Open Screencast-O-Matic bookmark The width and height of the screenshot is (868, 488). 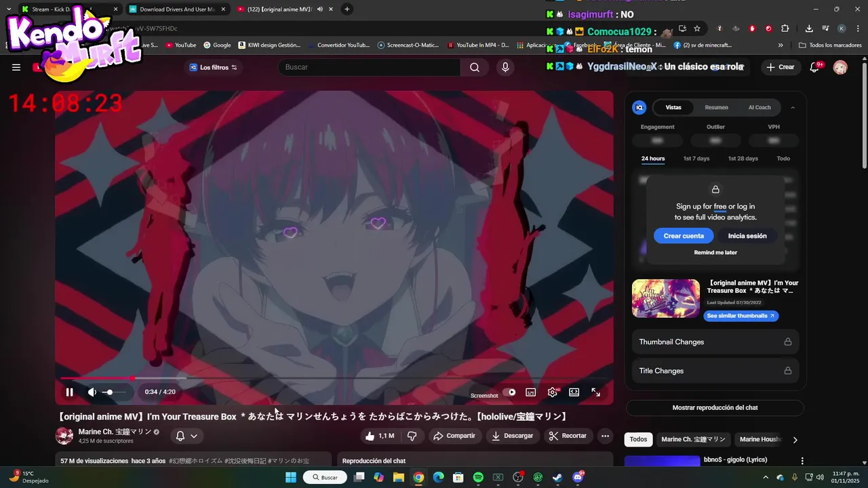pyautogui.click(x=408, y=45)
